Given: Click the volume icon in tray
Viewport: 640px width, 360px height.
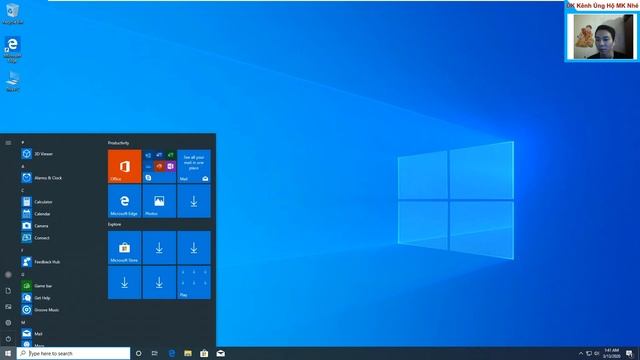Looking at the screenshot, I should coord(596,353).
